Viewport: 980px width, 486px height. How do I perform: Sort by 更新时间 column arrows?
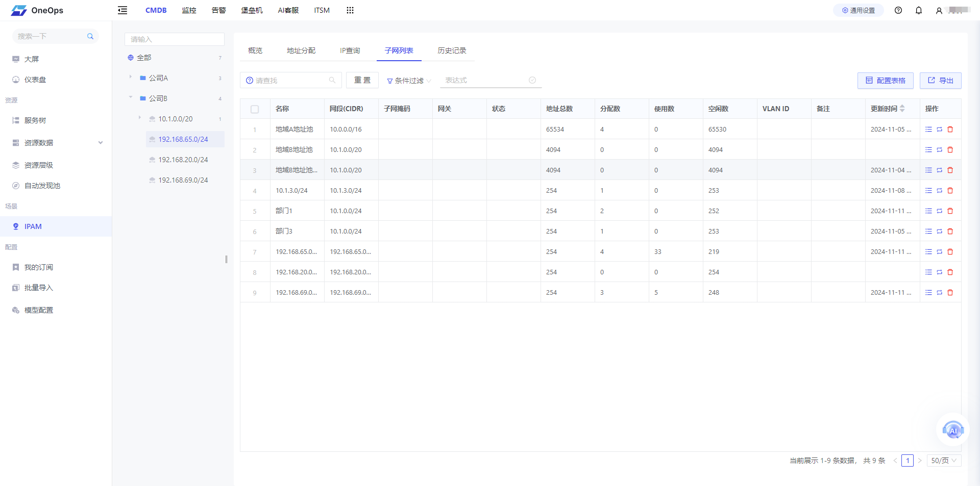tap(902, 109)
